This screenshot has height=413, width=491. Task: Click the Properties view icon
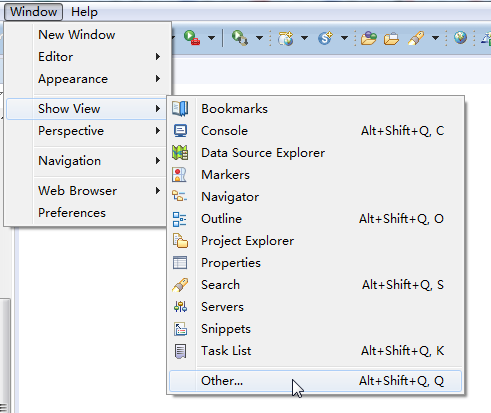180,263
